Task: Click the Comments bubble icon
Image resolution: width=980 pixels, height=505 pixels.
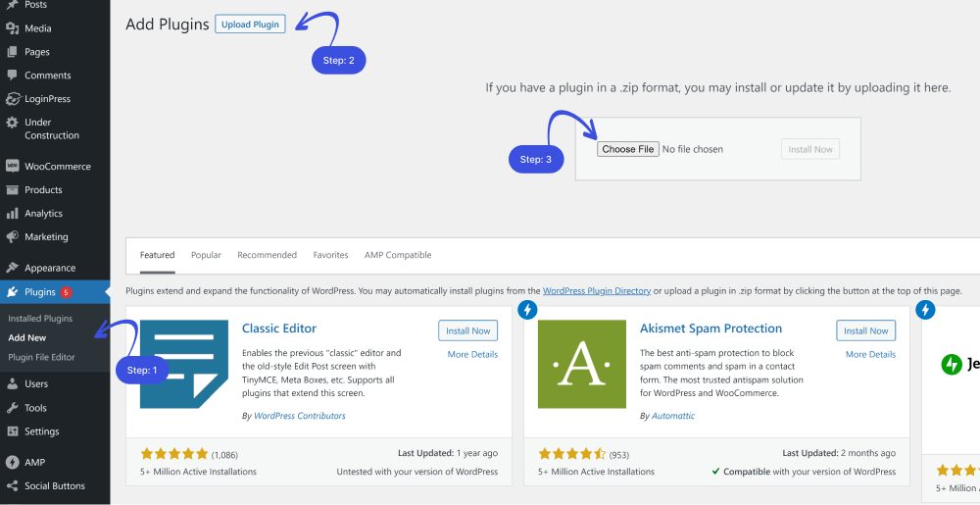Action: pos(12,75)
